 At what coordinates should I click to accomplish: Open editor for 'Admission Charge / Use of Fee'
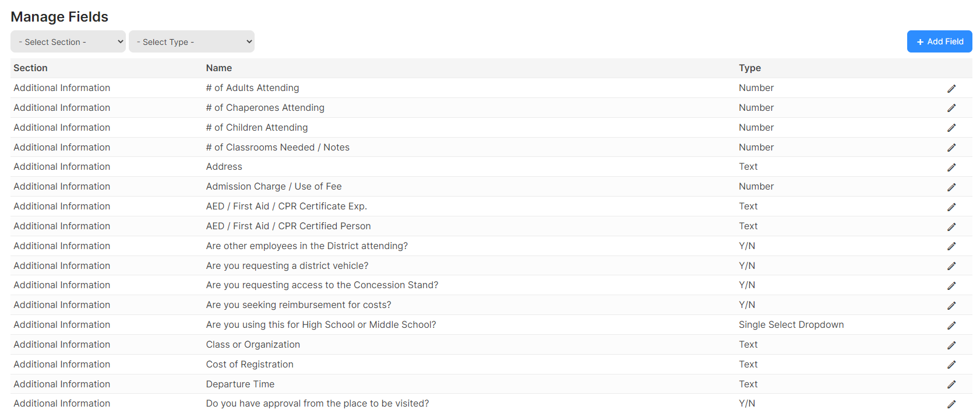point(951,187)
